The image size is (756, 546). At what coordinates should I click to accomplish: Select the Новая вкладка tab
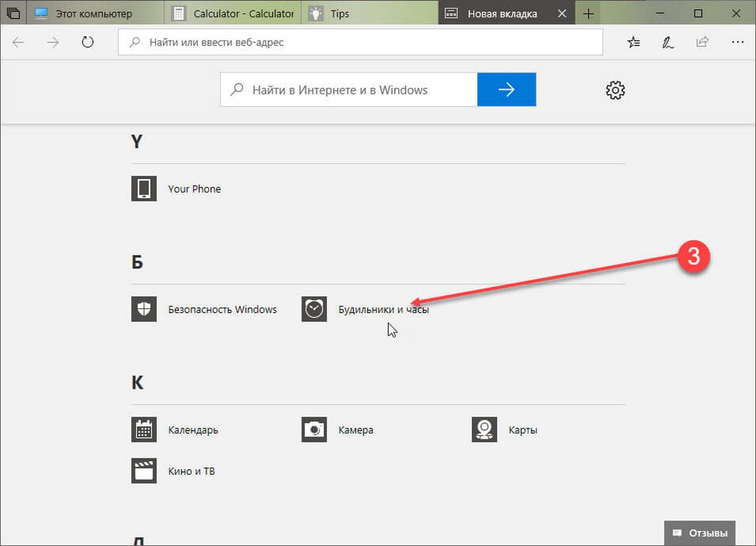coord(507,13)
